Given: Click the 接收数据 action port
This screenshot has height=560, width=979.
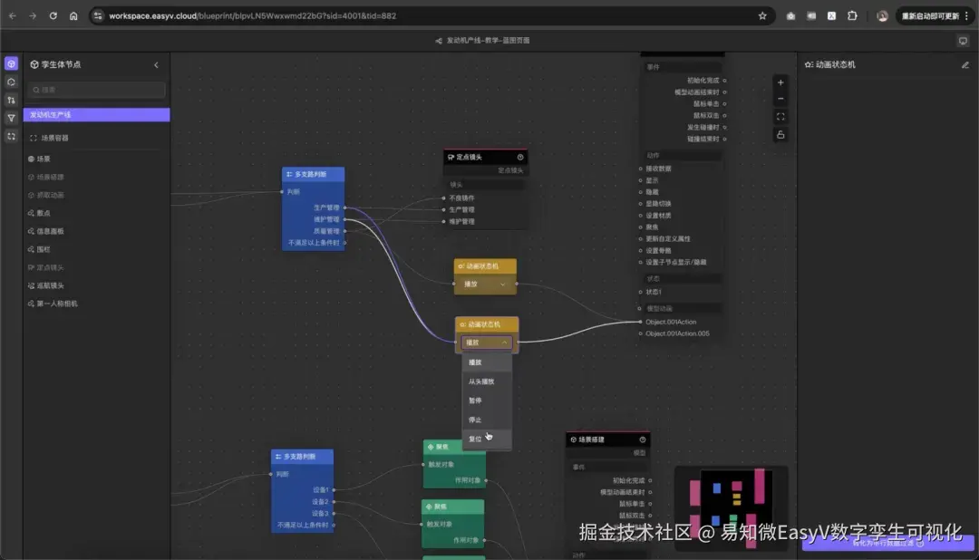Looking at the screenshot, I should coord(658,169).
